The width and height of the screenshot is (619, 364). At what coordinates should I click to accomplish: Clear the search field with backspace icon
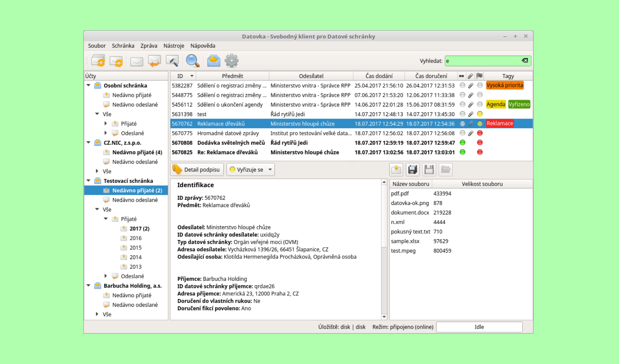click(x=525, y=60)
